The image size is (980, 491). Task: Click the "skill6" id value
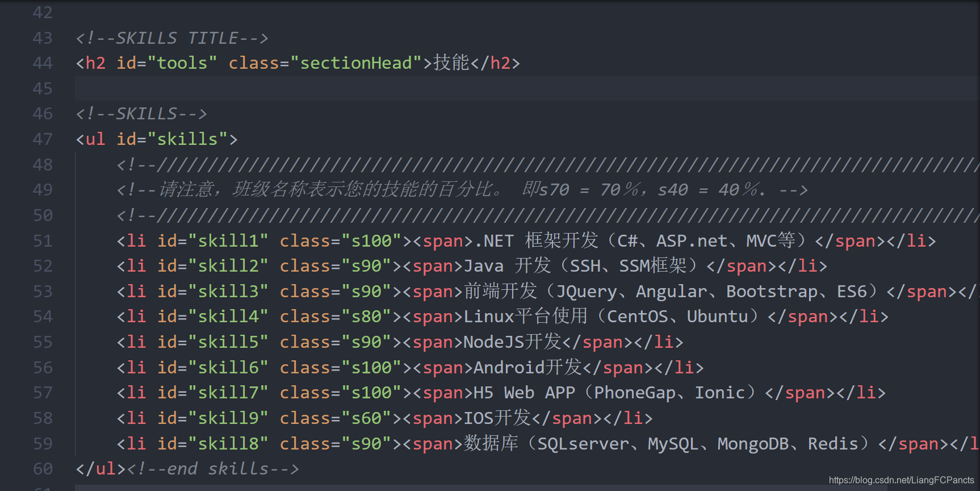click(x=228, y=368)
